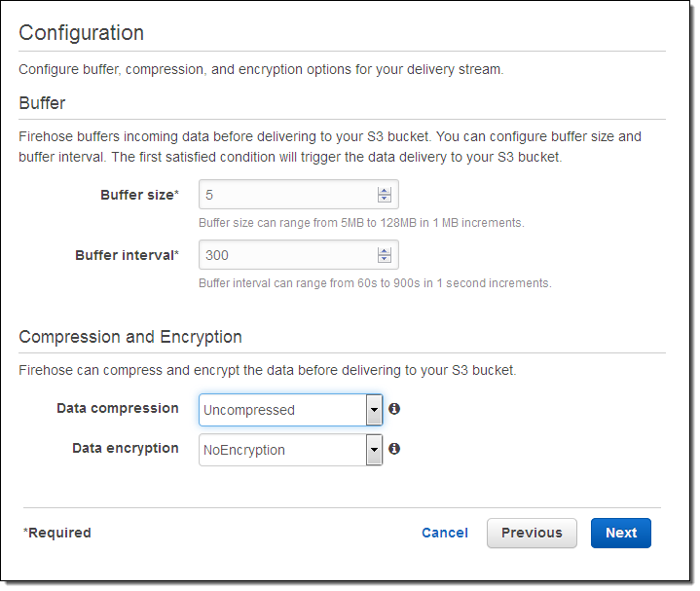Click info icon beside Data compression
The image size is (700, 591).
coord(394,409)
